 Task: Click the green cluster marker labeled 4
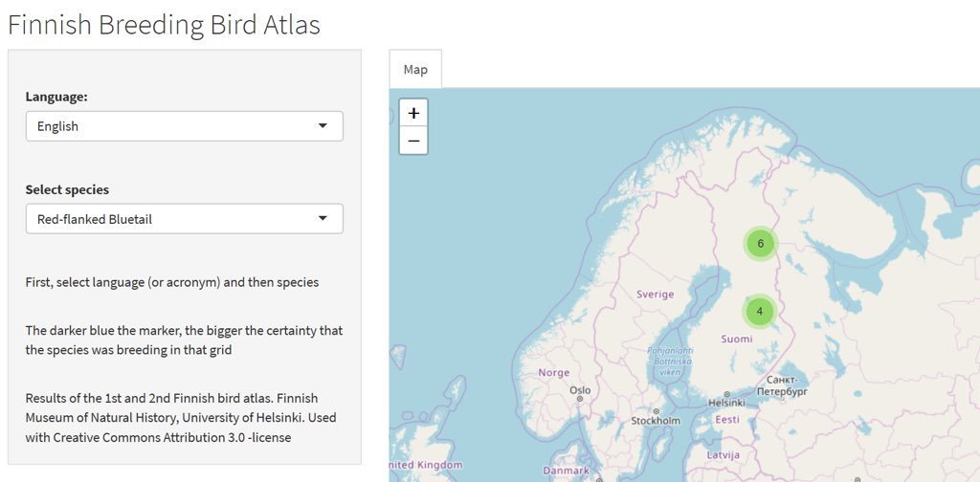point(760,312)
